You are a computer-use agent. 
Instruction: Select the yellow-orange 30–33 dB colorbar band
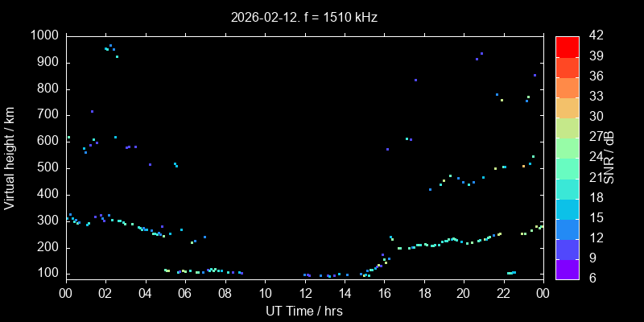(567, 107)
